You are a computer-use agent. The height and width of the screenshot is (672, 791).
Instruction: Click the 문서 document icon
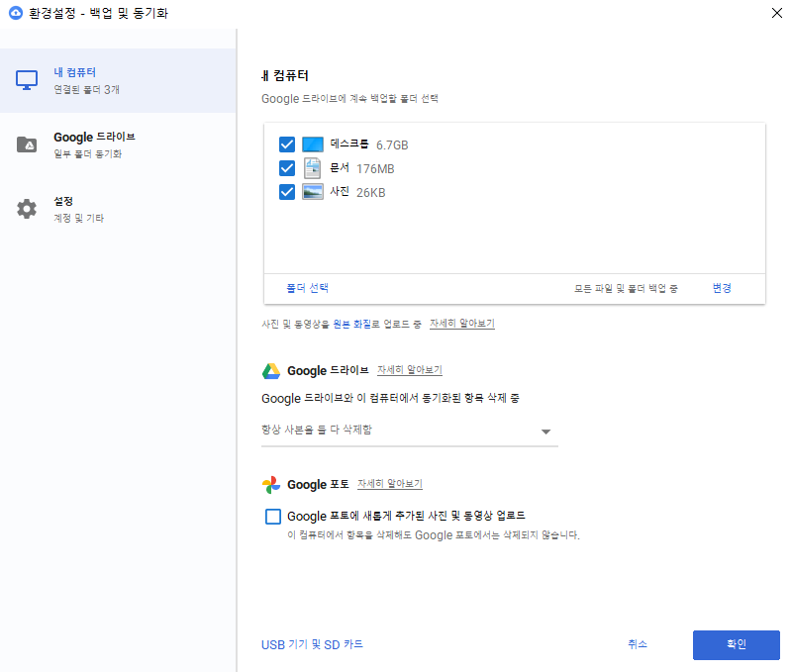tap(312, 168)
